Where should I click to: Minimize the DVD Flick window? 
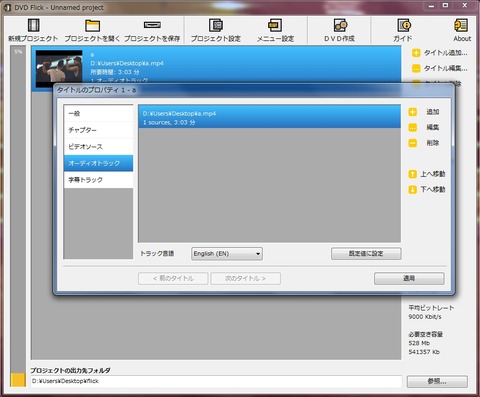(x=431, y=6)
